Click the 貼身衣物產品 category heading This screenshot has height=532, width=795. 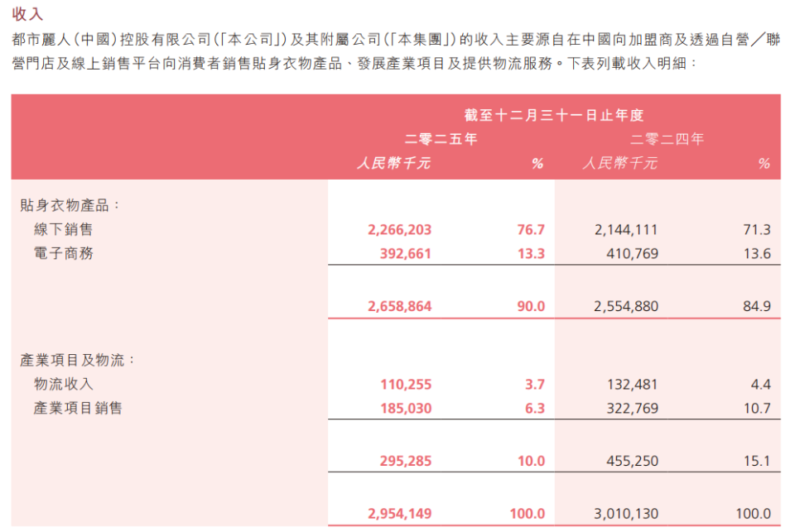point(70,205)
